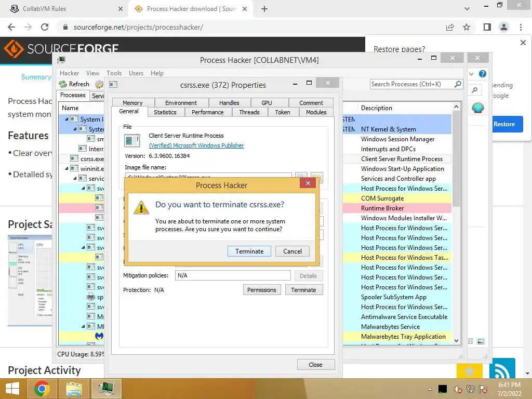Click the warning triangle icon in dialog
Viewport: 532px width, 399px height.
tap(141, 207)
